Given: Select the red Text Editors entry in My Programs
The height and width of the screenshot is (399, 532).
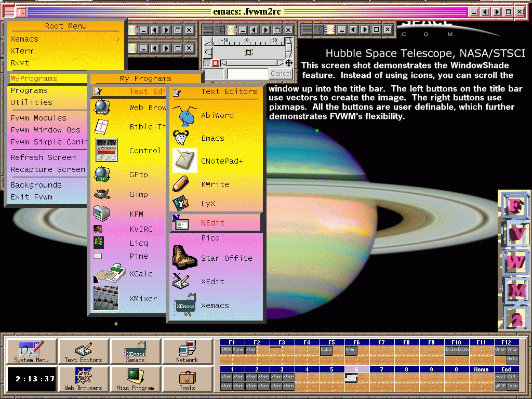Looking at the screenshot, I should (129, 91).
